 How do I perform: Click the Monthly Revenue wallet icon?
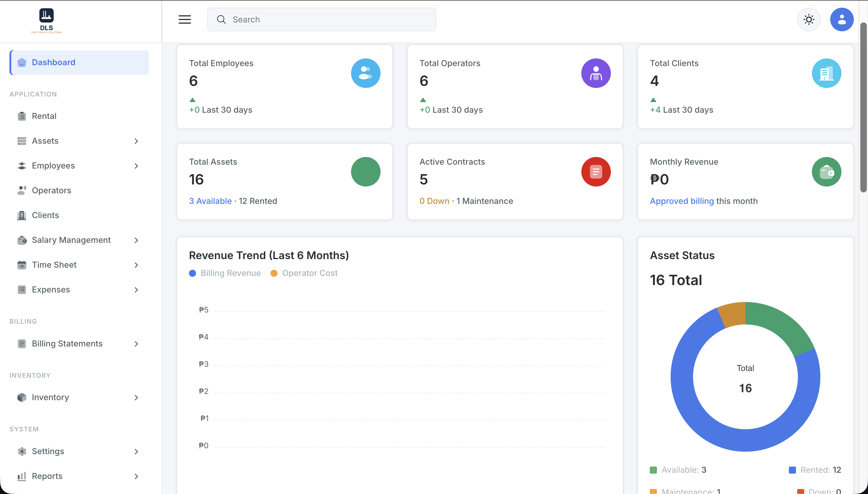826,172
